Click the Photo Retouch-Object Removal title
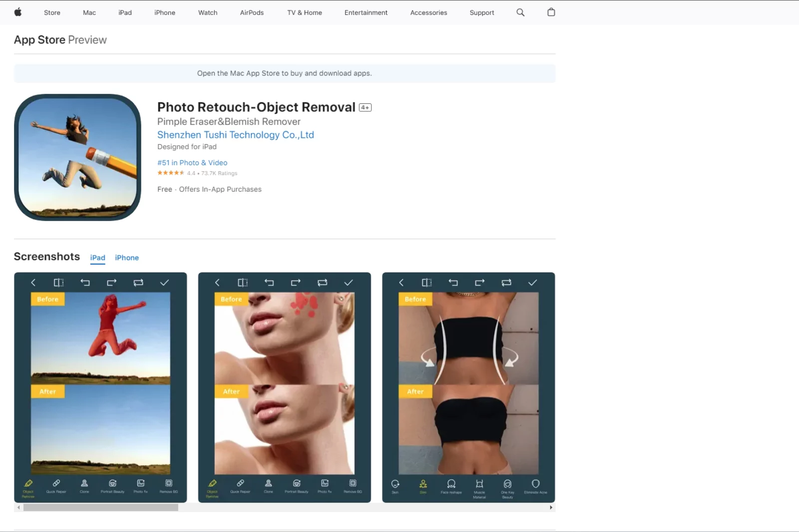The image size is (799, 532). tap(256, 107)
